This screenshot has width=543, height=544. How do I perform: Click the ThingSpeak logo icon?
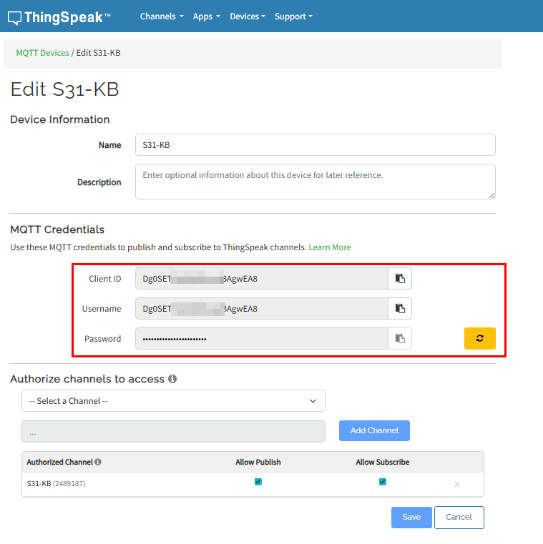15,18
